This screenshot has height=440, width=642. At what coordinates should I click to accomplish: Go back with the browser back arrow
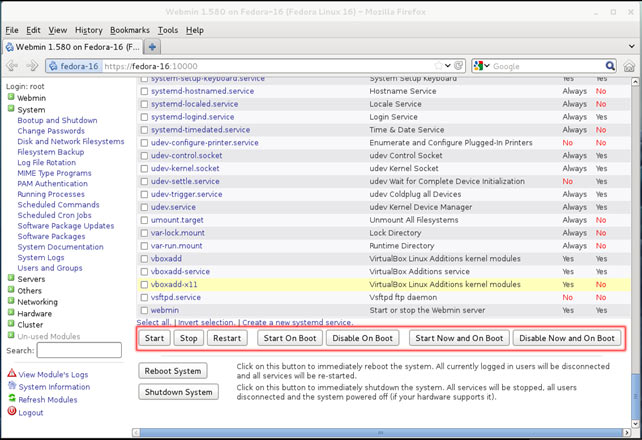(x=13, y=65)
